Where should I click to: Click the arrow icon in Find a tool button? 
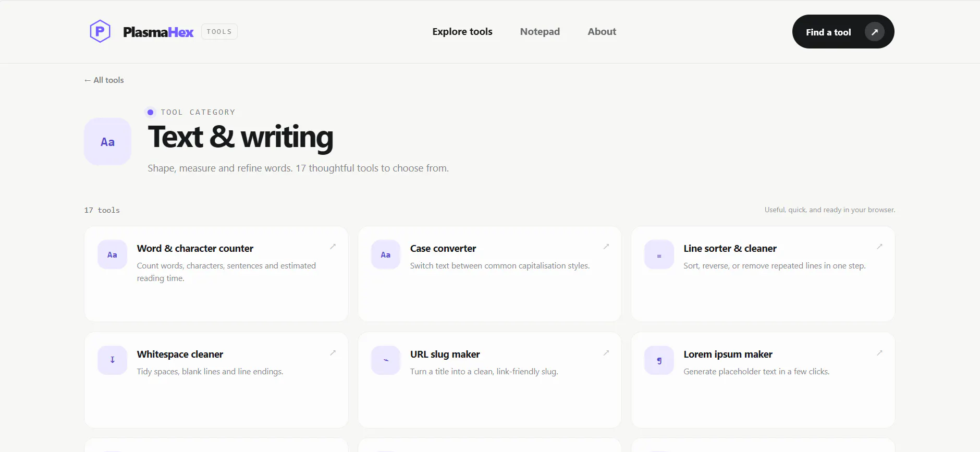coord(875,32)
